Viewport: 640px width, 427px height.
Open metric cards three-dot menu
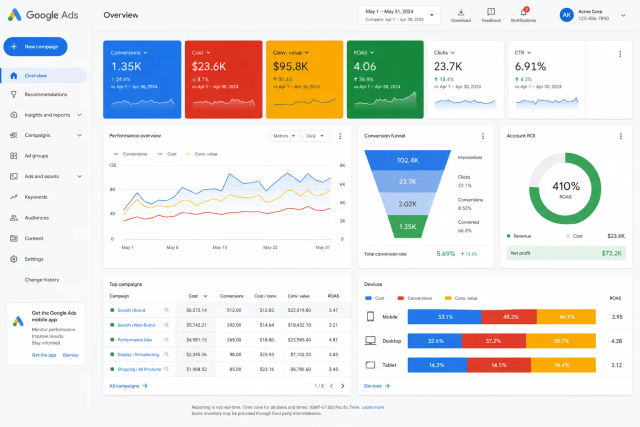(620, 54)
